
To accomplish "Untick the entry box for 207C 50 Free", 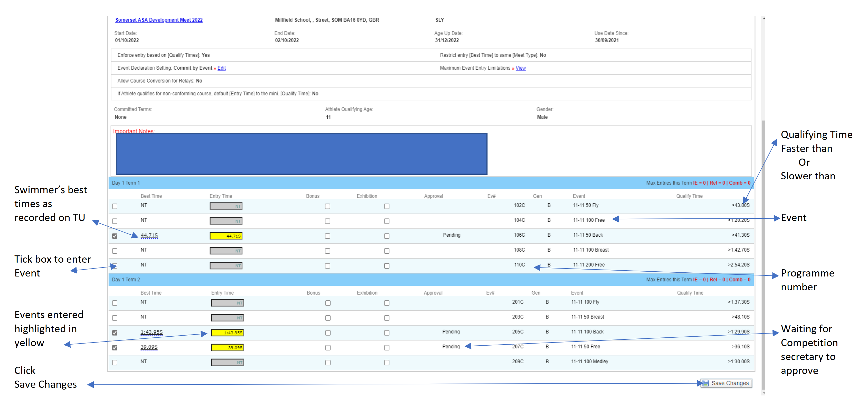I will click(x=115, y=348).
